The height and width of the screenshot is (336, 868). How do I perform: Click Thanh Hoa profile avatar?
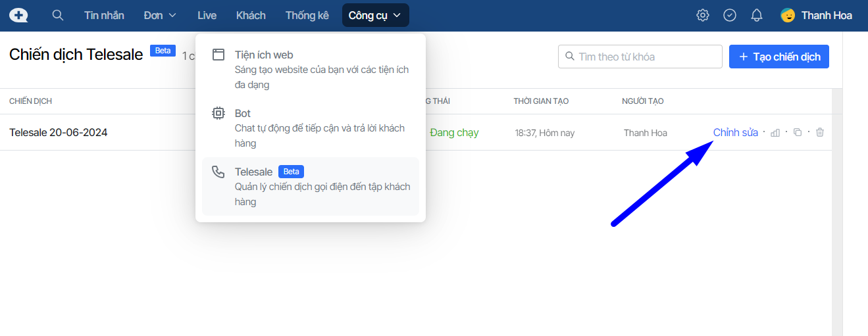pyautogui.click(x=788, y=15)
